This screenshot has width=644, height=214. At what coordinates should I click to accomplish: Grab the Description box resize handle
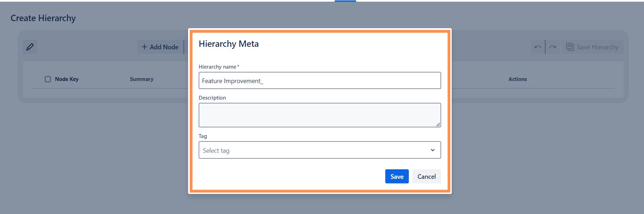(438, 124)
